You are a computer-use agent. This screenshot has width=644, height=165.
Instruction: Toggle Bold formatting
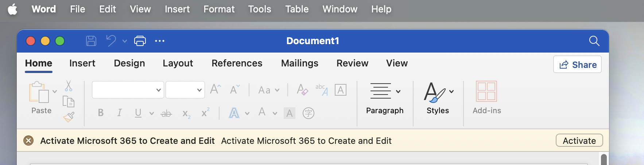pos(101,113)
